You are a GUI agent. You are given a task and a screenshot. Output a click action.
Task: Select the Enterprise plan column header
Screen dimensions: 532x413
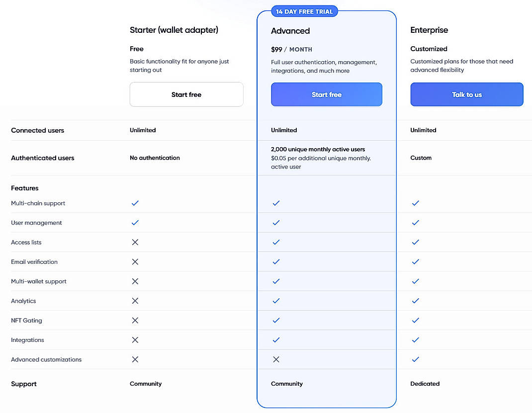pos(429,30)
